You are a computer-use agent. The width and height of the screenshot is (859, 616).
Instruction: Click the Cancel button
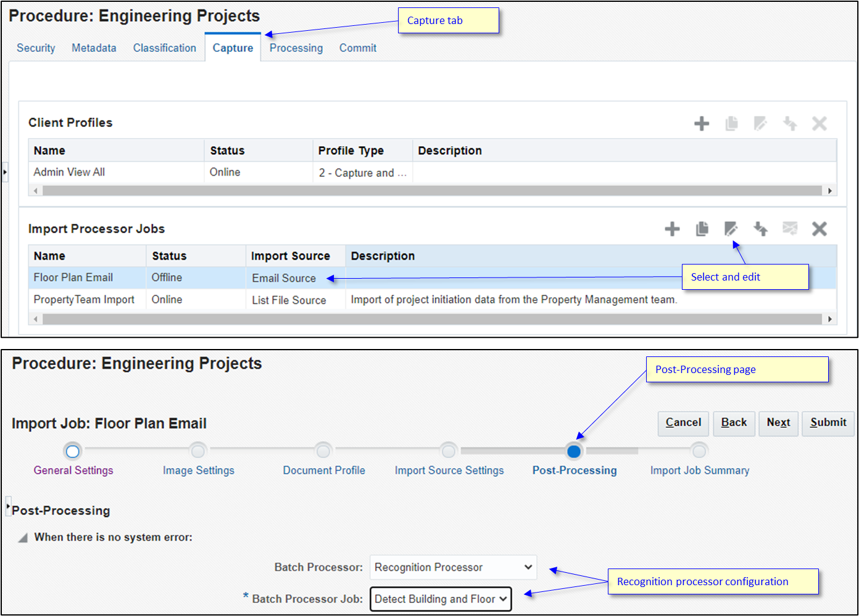click(683, 424)
